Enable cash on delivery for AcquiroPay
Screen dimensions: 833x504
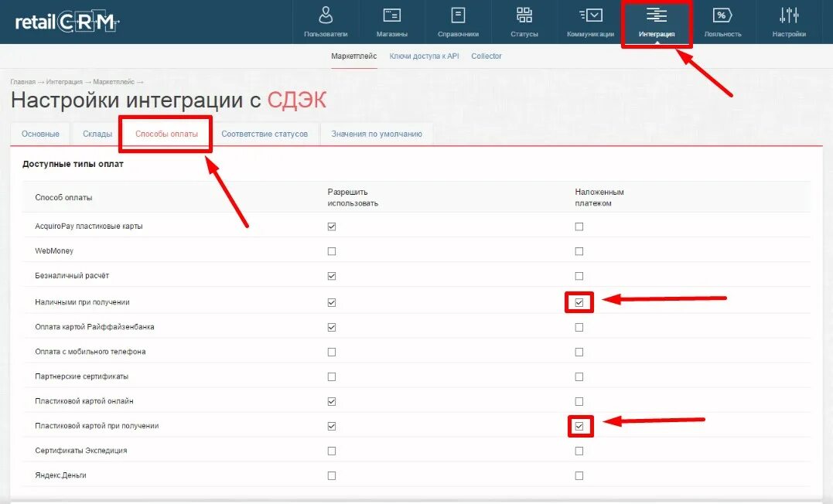[579, 226]
